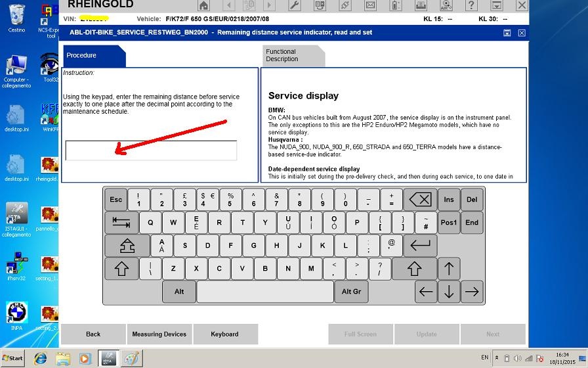
Task: Tap the Q key
Action: 150,222
